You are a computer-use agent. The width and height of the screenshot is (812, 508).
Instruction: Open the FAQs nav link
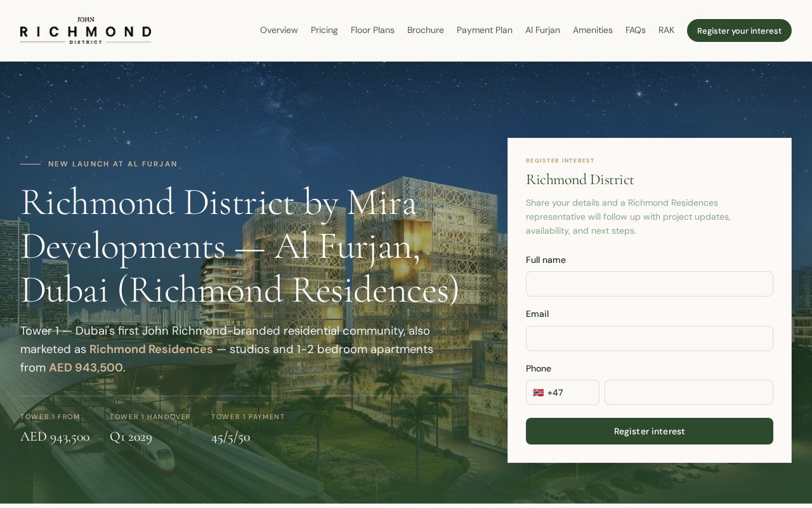pos(636,30)
